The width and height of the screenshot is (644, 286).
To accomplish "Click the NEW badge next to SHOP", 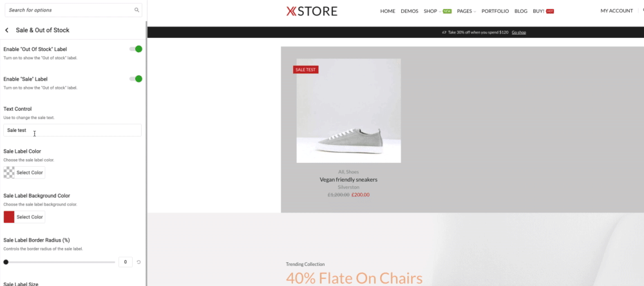I will pyautogui.click(x=448, y=11).
